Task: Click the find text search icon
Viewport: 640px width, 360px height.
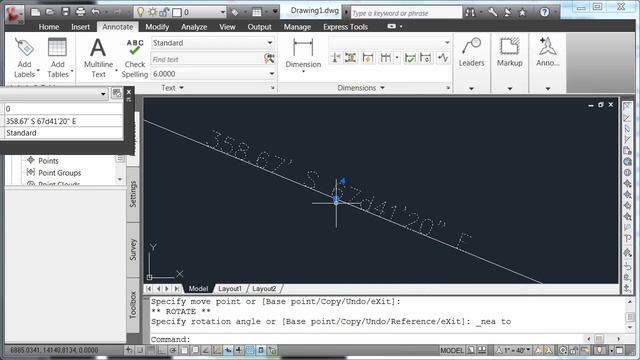Action: point(269,59)
